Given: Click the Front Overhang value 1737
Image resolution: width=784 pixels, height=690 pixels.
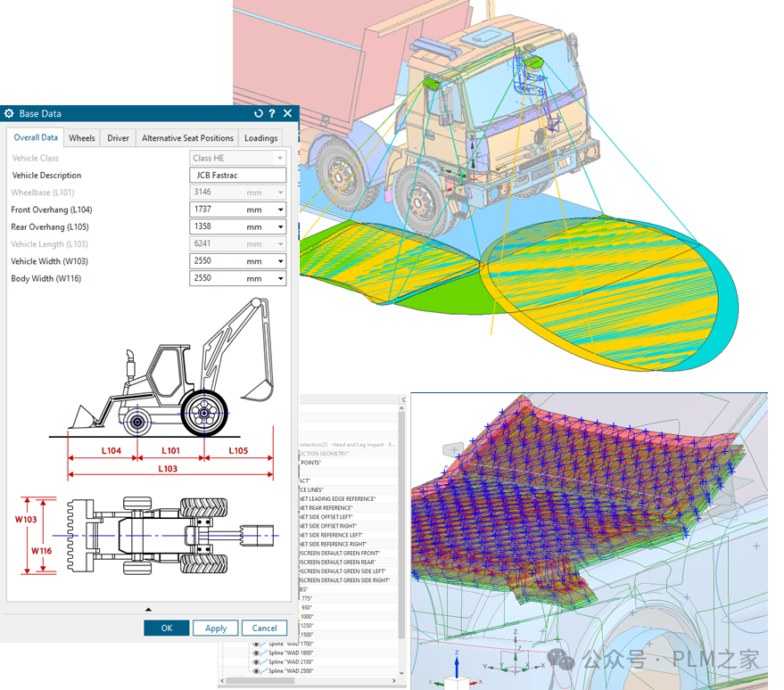Looking at the screenshot, I should click(x=202, y=209).
